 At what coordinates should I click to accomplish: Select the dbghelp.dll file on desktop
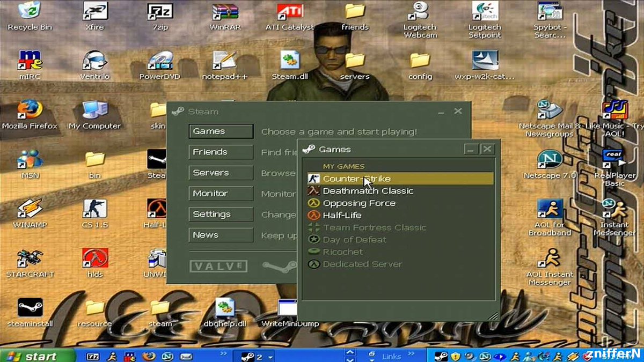click(225, 312)
